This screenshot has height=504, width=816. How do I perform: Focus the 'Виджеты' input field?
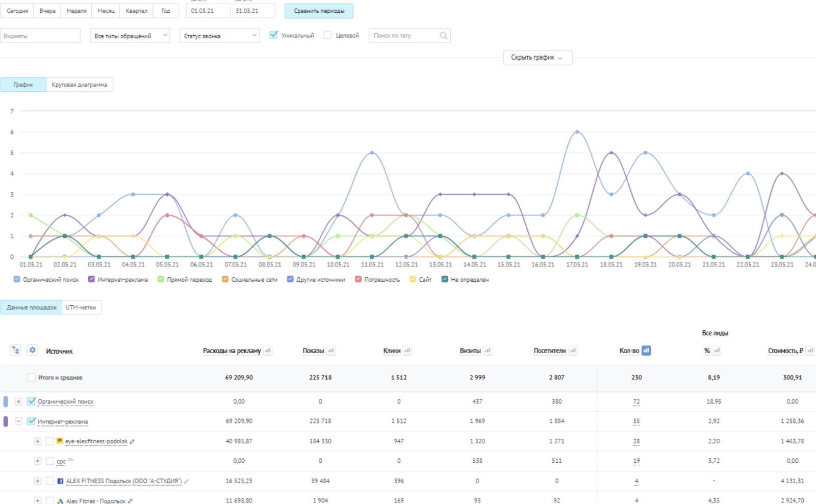click(x=40, y=36)
